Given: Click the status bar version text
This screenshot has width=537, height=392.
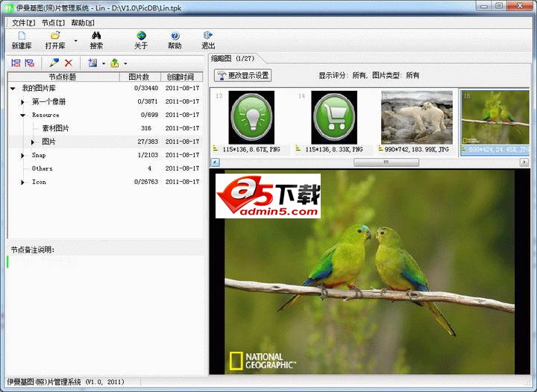Looking at the screenshot, I should coord(66,382).
